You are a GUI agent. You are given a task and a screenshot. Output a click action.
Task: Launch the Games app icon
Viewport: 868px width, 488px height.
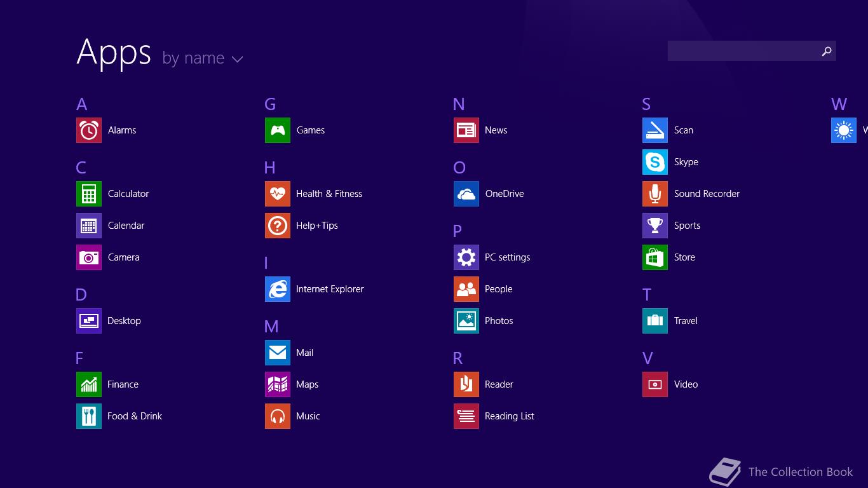click(278, 130)
